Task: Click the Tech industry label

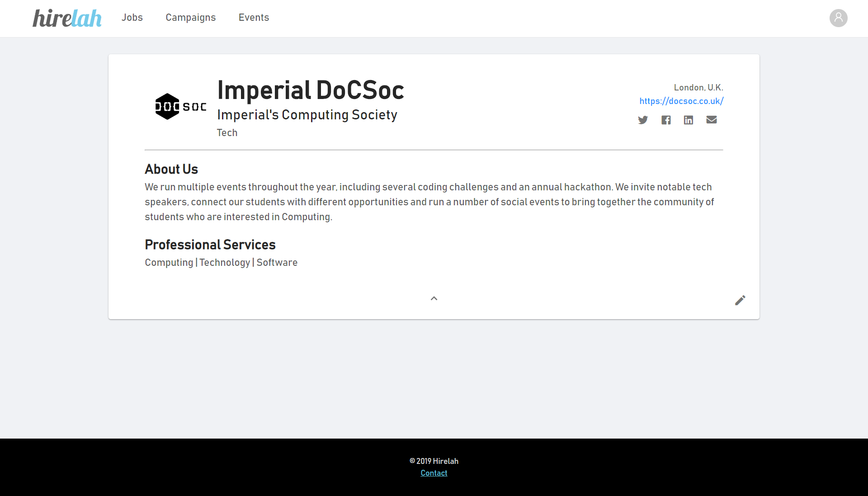Action: point(227,133)
